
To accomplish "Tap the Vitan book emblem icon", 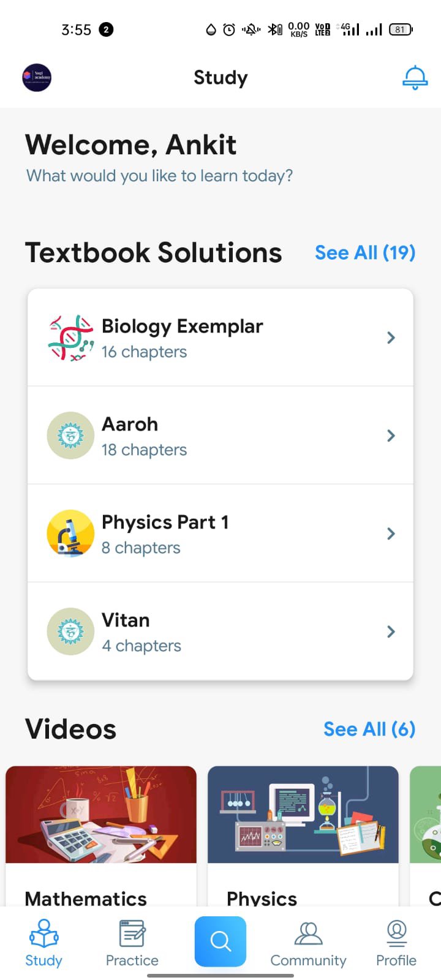I will tap(70, 631).
